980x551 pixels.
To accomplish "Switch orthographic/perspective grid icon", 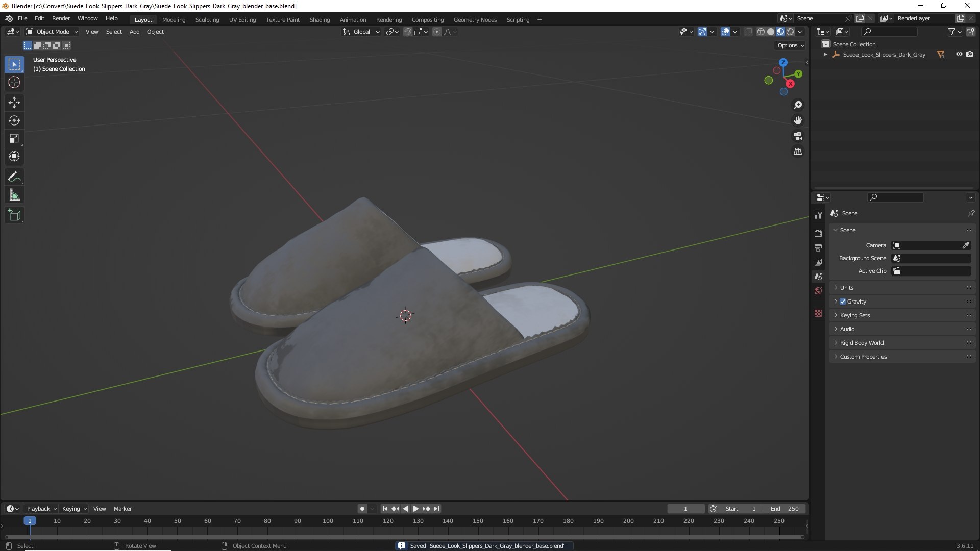I will pos(798,152).
